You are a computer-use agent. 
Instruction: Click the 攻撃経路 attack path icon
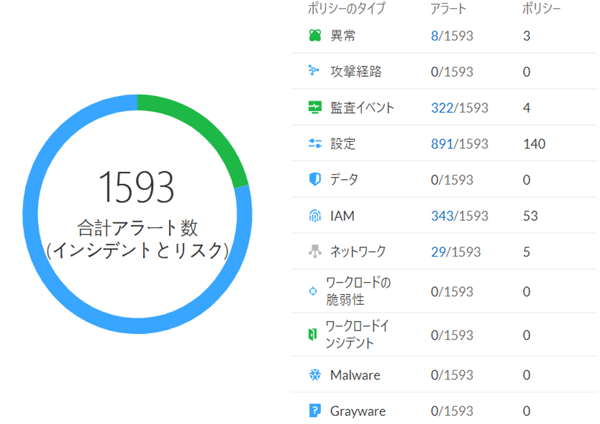coord(315,72)
